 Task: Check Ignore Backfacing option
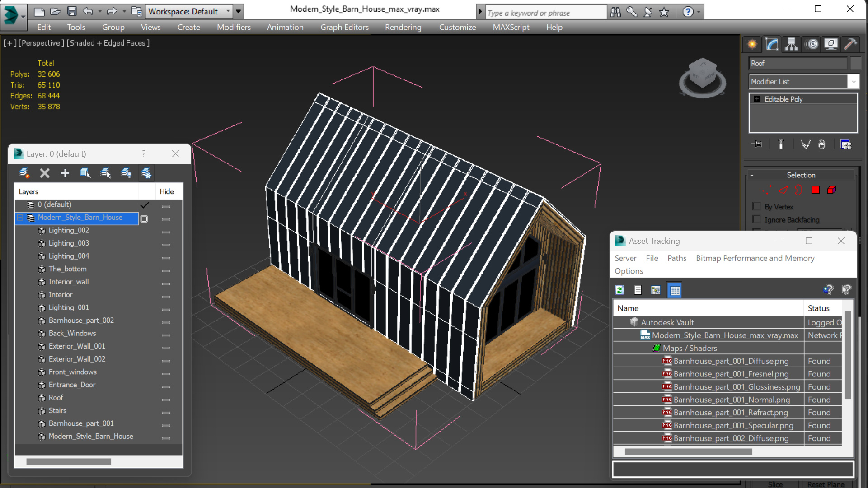[x=756, y=219]
